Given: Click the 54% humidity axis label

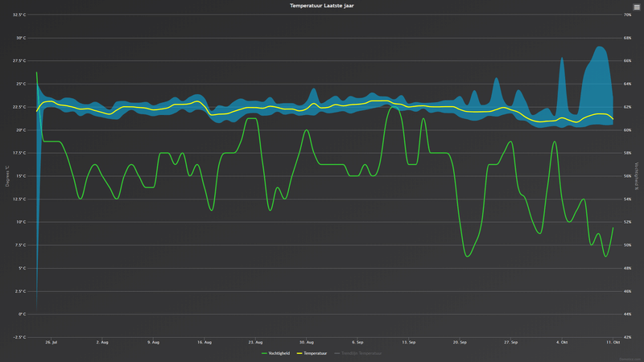Looking at the screenshot, I should tap(628, 199).
